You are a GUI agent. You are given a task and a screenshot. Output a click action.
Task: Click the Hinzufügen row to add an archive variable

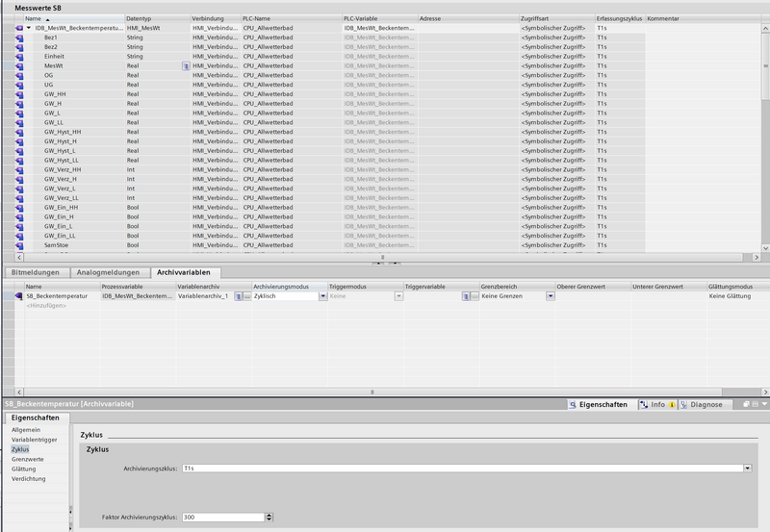click(x=46, y=305)
